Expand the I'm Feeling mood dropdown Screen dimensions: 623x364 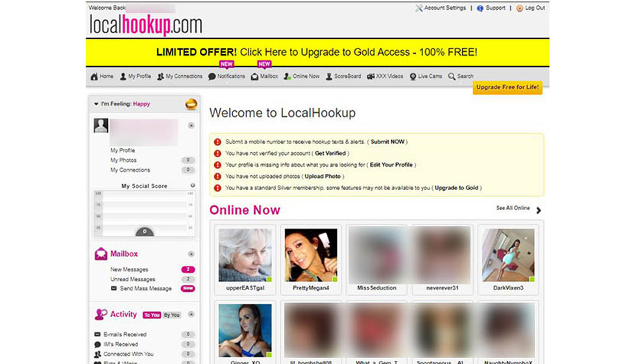(x=96, y=104)
